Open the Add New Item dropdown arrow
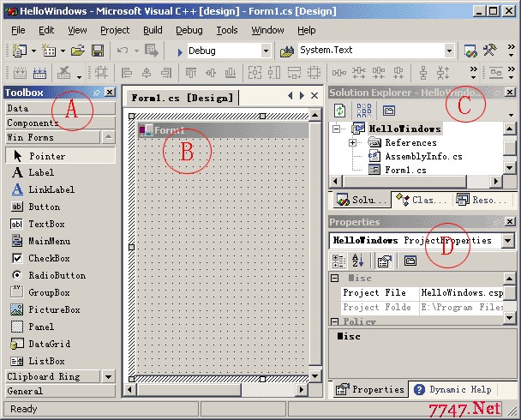 [63, 51]
